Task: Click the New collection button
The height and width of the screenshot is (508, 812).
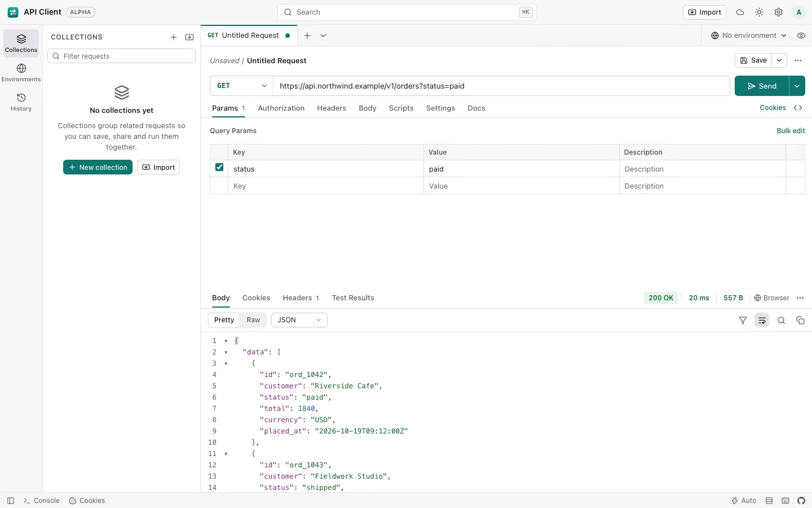Action: point(98,167)
